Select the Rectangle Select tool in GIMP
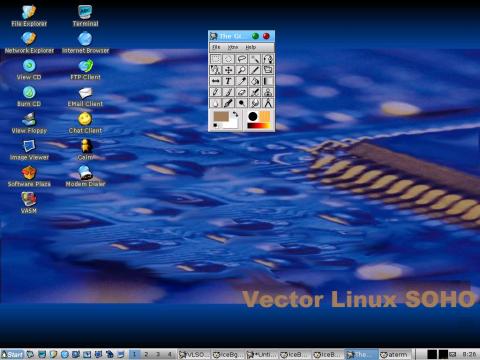Image resolution: width=480 pixels, height=360 pixels. pyautogui.click(x=215, y=59)
